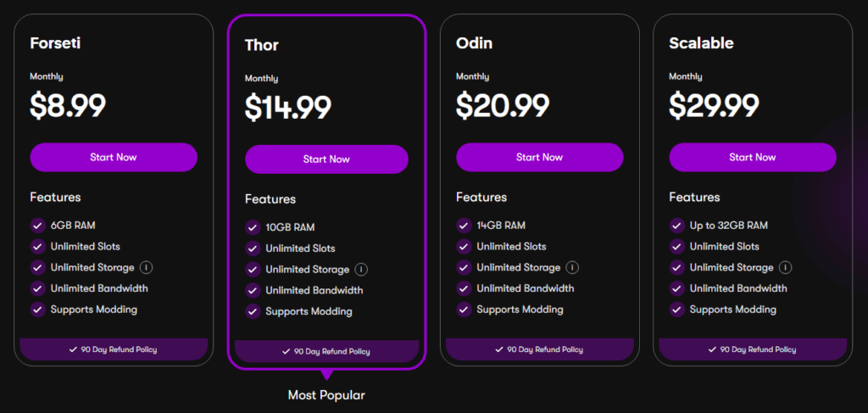Click the checkmark icon next to 14GB RAM

[464, 226]
